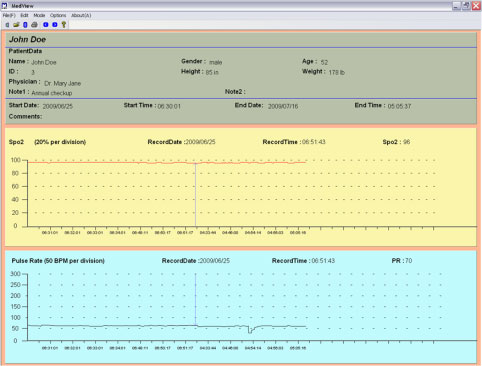Click the '100' label on the Spo2 axis
This screenshot has height=366, width=482.
coord(15,160)
